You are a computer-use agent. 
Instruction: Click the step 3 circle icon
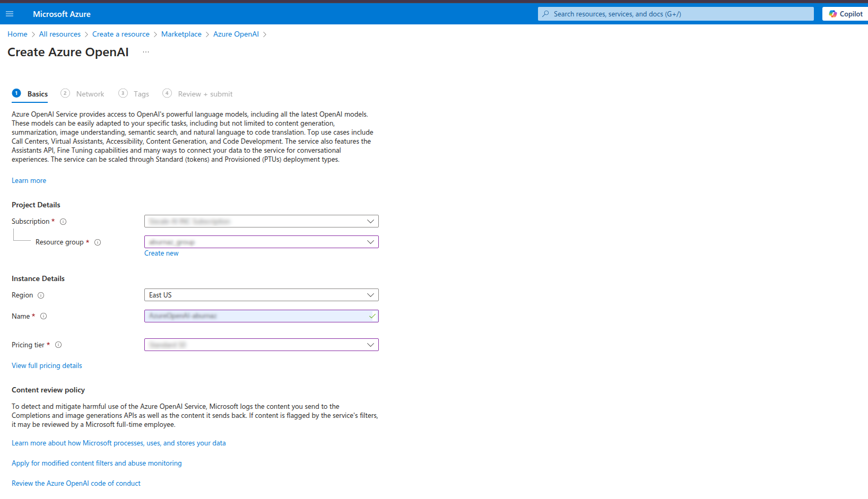pyautogui.click(x=123, y=93)
